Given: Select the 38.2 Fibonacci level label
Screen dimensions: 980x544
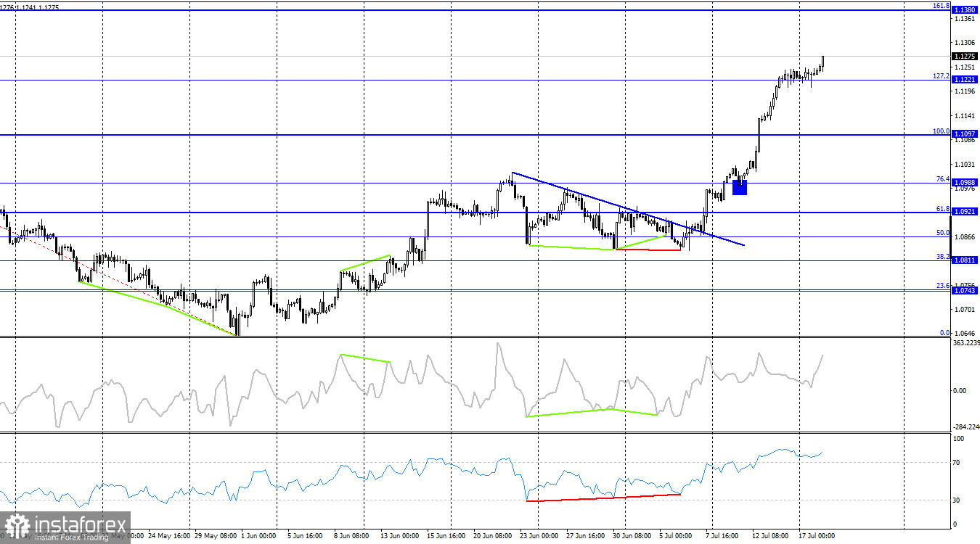Looking at the screenshot, I should click(x=943, y=257).
